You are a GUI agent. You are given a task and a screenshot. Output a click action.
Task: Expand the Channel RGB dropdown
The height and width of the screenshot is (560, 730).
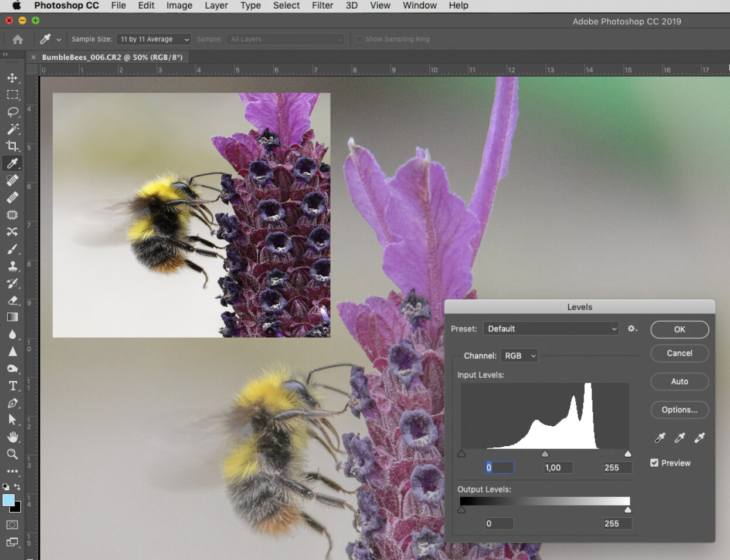[x=519, y=356]
